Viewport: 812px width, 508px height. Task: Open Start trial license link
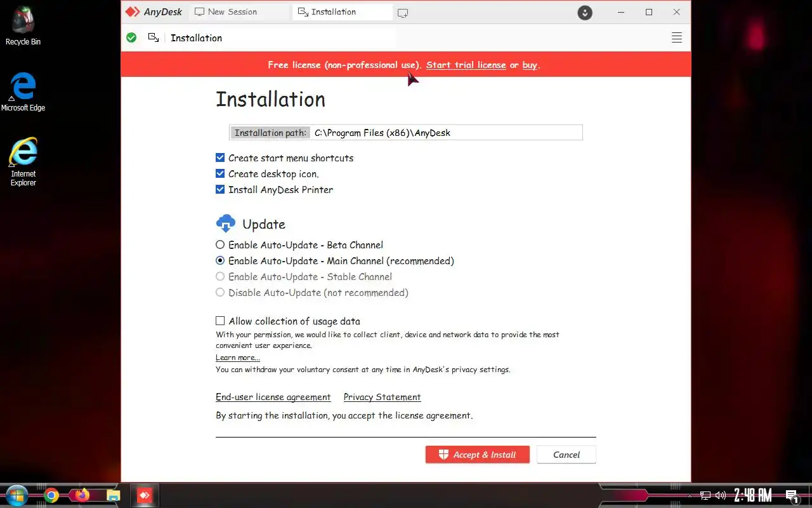point(466,65)
